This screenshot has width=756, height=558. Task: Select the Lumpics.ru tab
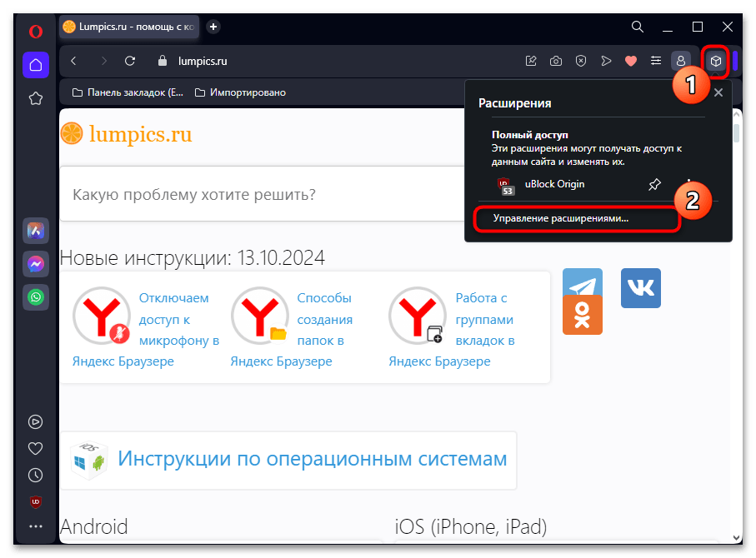pos(129,27)
